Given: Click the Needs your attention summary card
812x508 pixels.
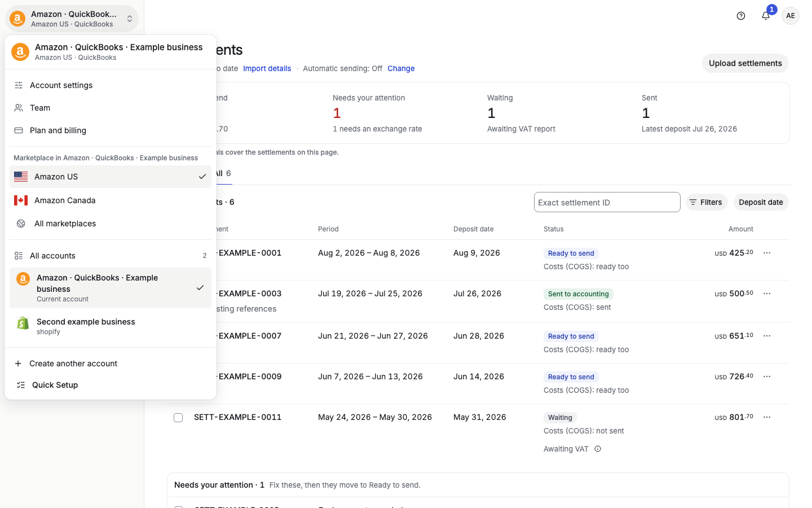Looking at the screenshot, I should tap(401, 113).
